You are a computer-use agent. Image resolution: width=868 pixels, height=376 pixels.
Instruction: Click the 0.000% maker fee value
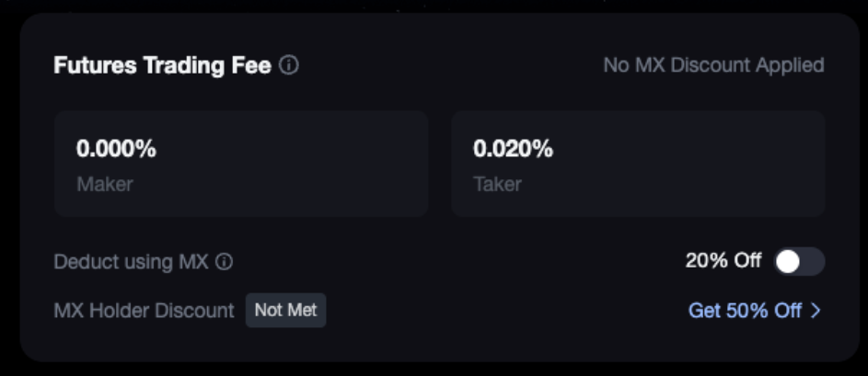click(116, 148)
